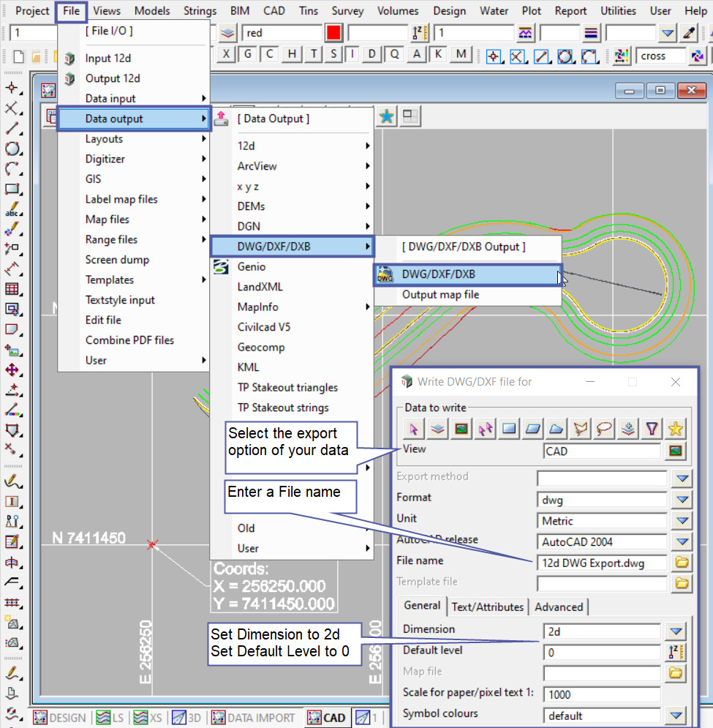Viewport: 713px width, 728px height.
Task: Toggle the X snap button in toolbar
Action: click(227, 54)
